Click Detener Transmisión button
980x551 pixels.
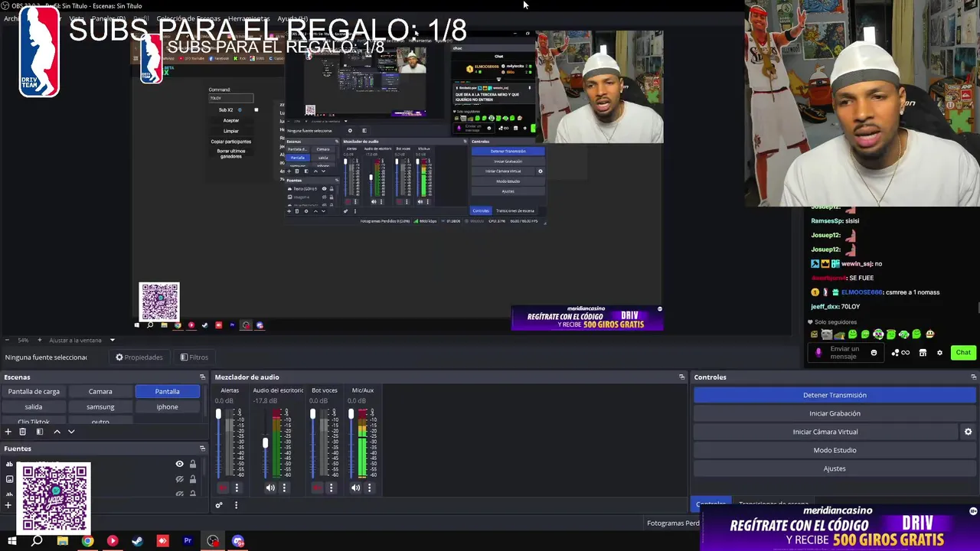(835, 395)
